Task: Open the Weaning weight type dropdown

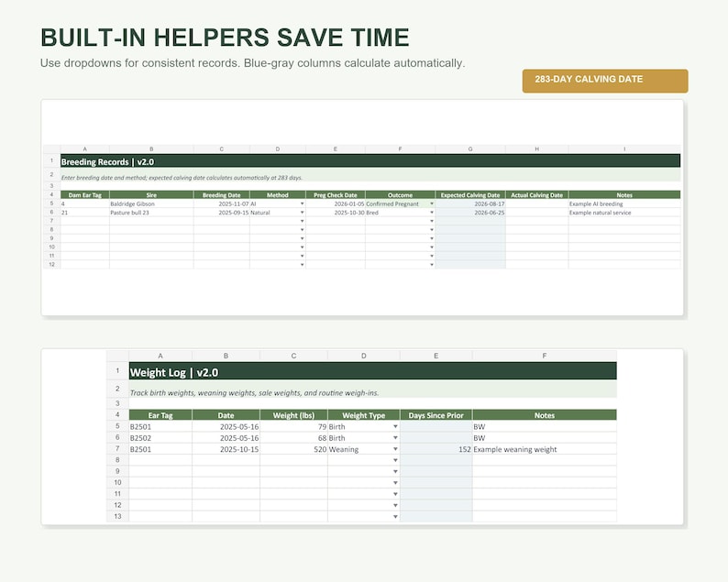Action: pyautogui.click(x=395, y=449)
